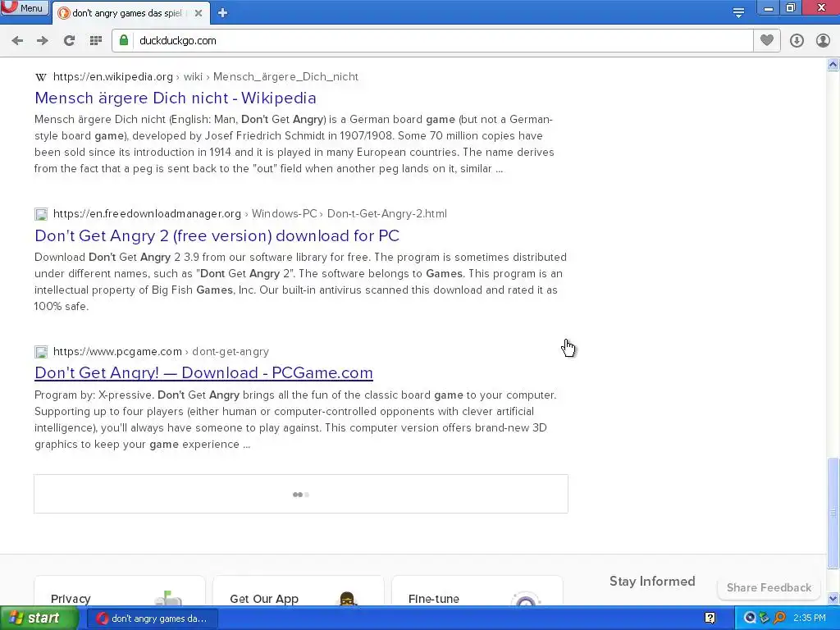Click the Wikipedia favicon beside the result

tap(41, 77)
